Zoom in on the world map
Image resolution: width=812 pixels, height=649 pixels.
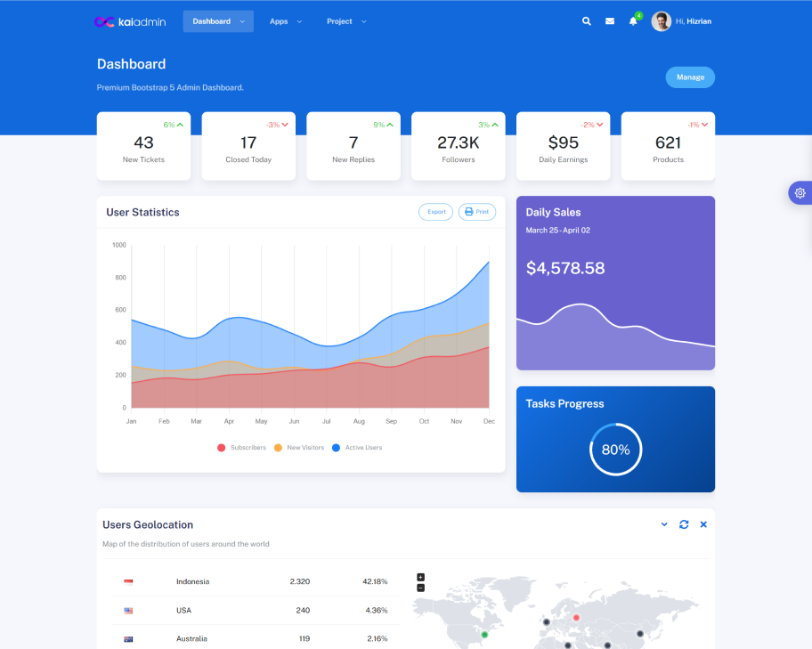click(421, 577)
